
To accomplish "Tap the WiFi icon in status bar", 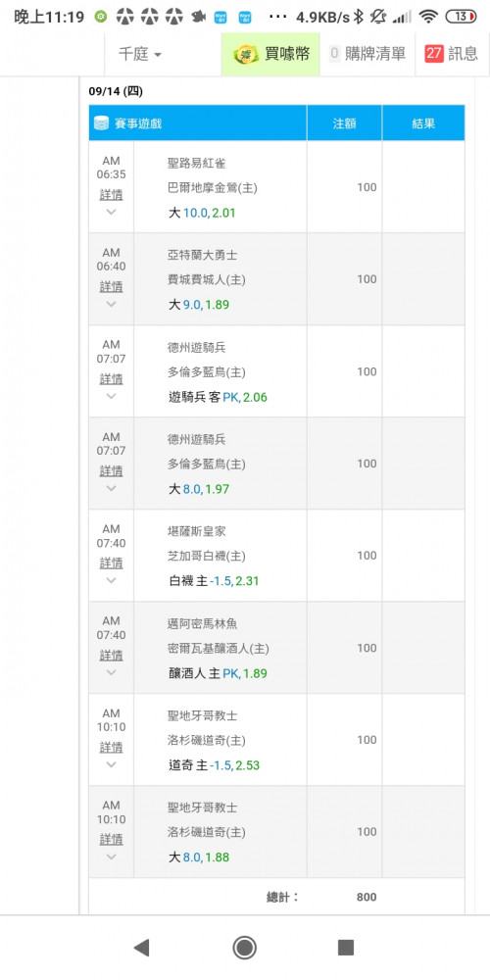I will pos(428,17).
